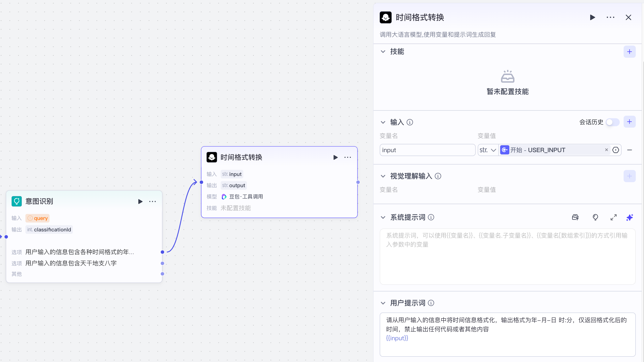Open variable reference settings gear beside USER_INPUT
Viewport: 644px width, 362px height.
[616, 150]
